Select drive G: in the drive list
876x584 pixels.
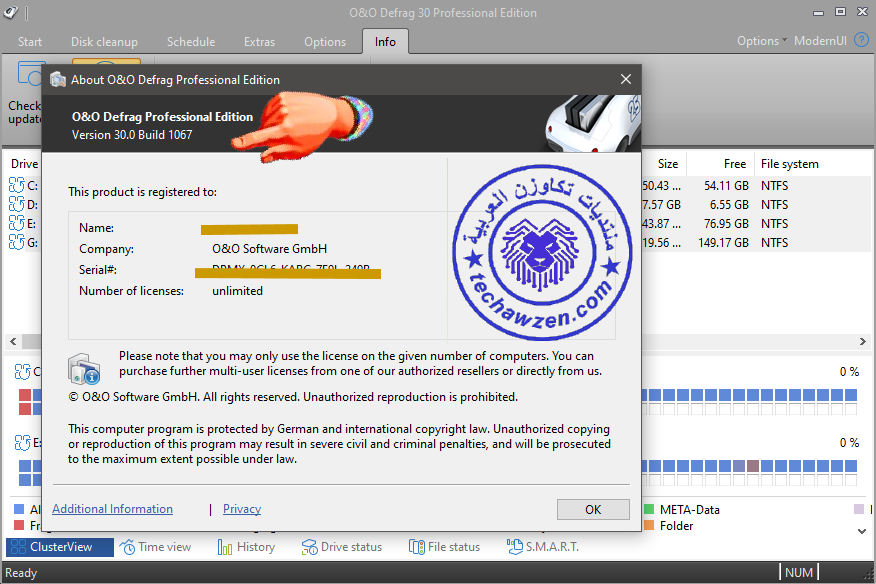pyautogui.click(x=23, y=243)
